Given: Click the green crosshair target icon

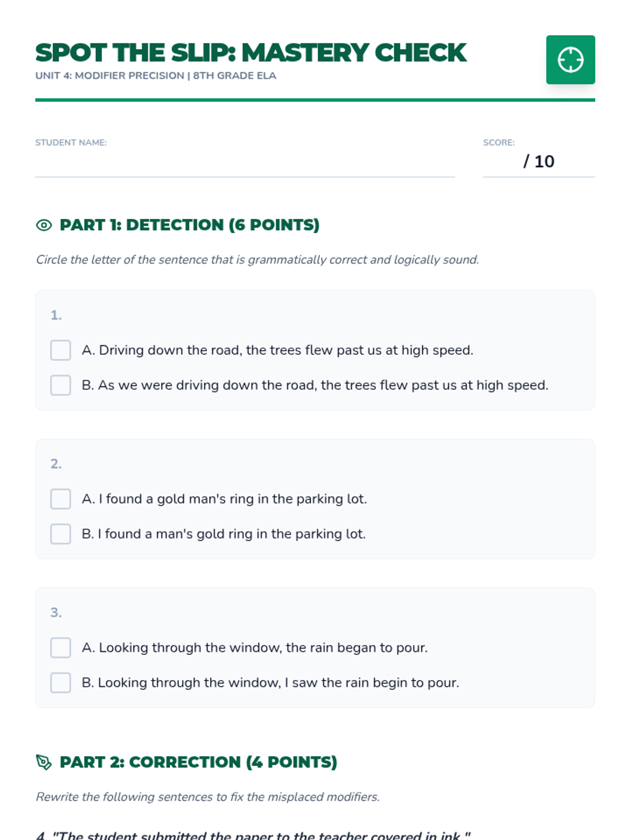Looking at the screenshot, I should pyautogui.click(x=570, y=60).
